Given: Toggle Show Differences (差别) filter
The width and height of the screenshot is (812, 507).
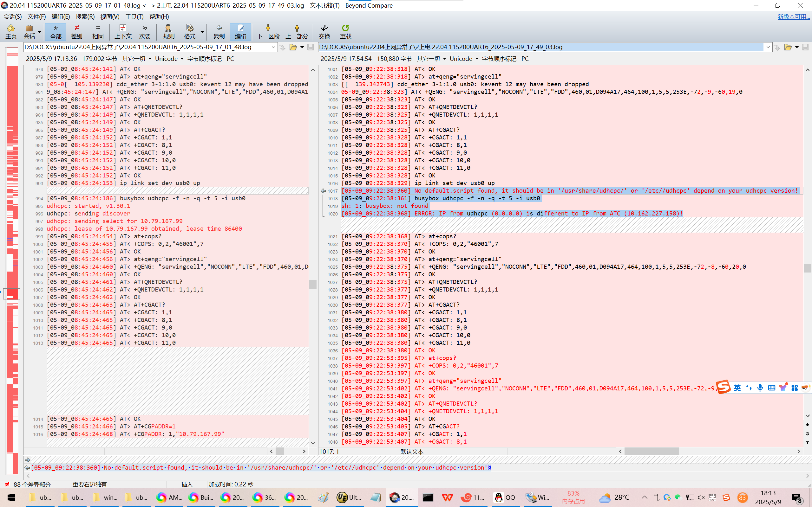Looking at the screenshot, I should click(77, 31).
